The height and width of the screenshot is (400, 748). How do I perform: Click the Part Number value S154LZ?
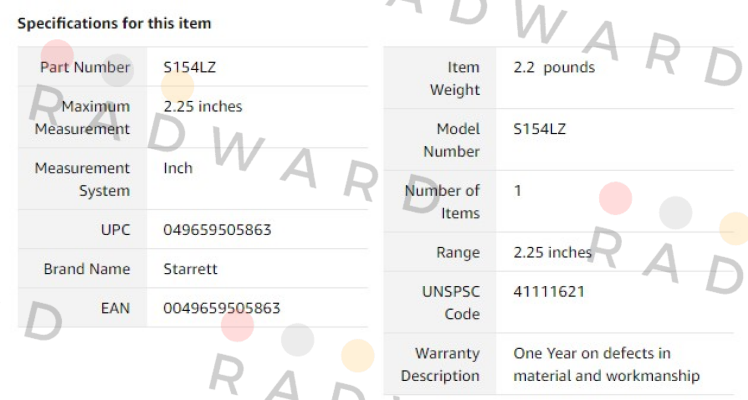[189, 67]
